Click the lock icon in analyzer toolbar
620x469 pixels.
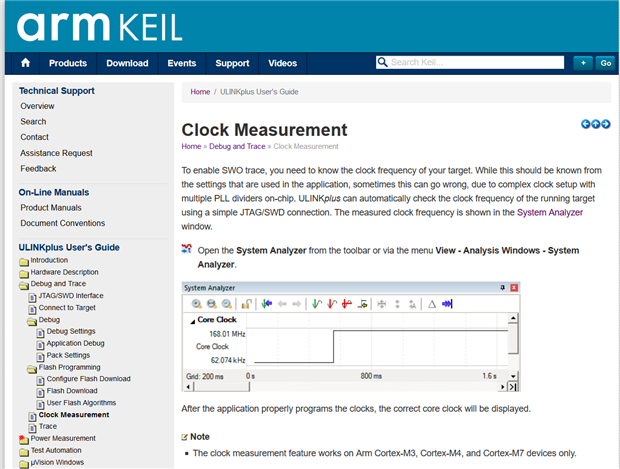(246, 304)
